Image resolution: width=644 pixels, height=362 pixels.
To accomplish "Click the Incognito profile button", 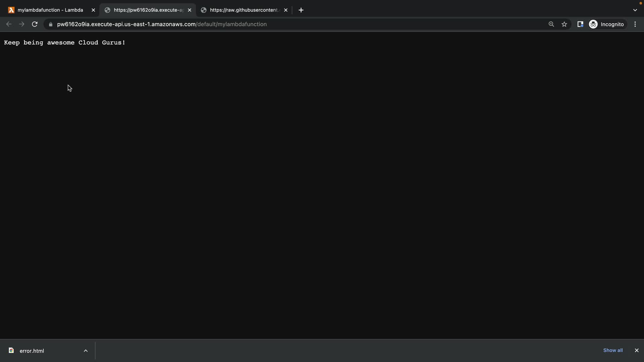I will point(607,24).
